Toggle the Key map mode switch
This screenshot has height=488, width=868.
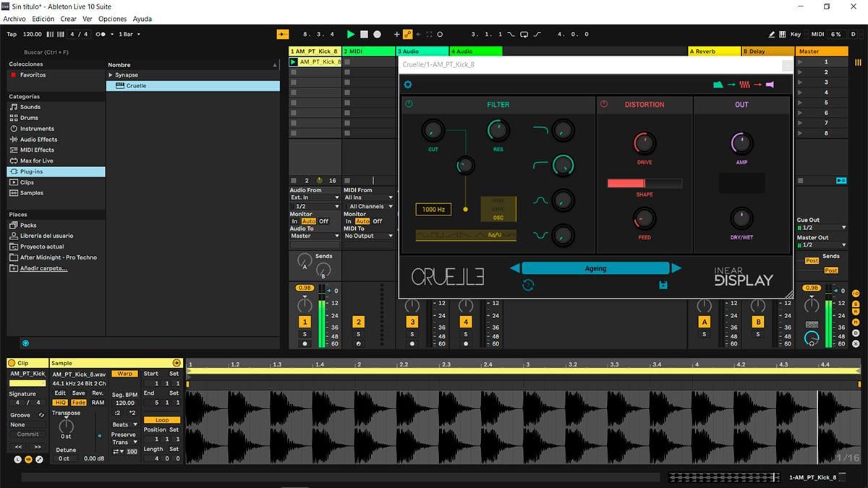click(796, 34)
